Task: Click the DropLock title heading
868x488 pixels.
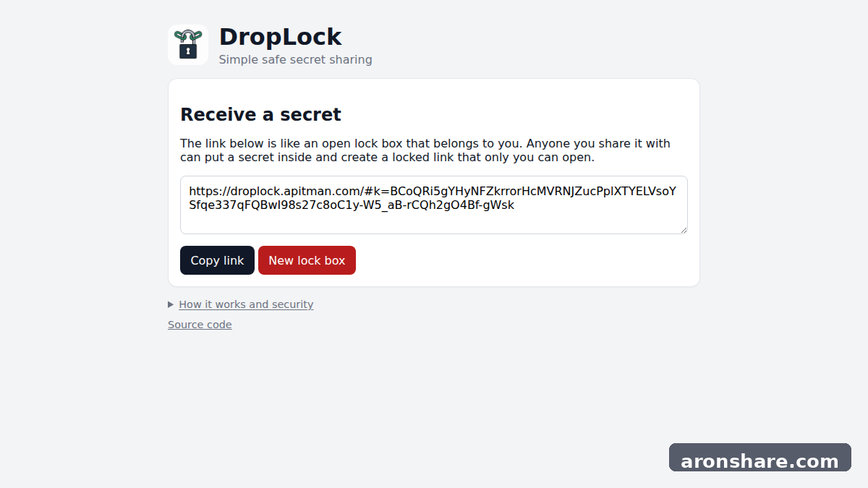Action: [280, 37]
